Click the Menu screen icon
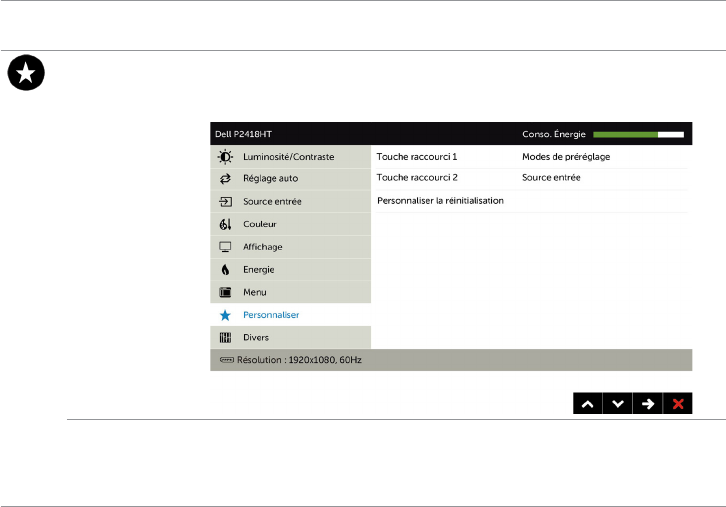 [225, 292]
